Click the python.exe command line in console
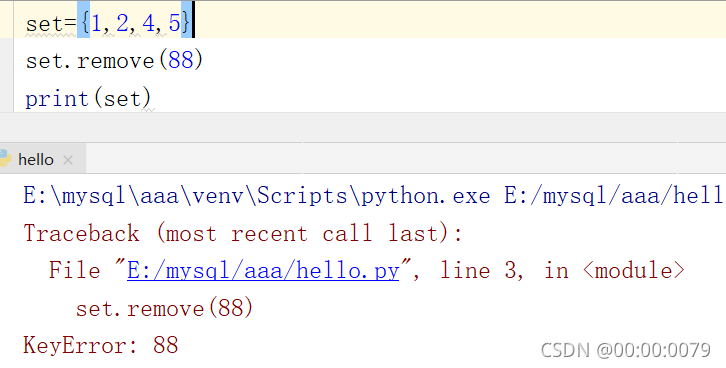The image size is (726, 368). coord(373,195)
